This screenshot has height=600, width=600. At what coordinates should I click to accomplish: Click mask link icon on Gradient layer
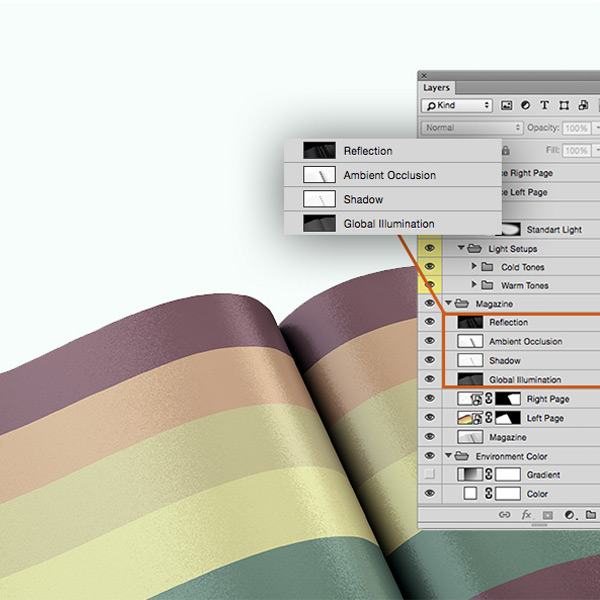489,474
